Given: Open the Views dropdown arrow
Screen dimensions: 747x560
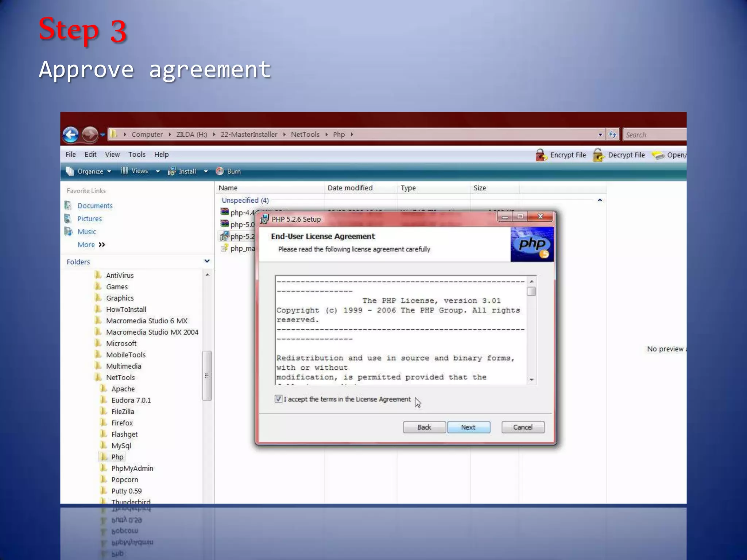Looking at the screenshot, I should 158,171.
